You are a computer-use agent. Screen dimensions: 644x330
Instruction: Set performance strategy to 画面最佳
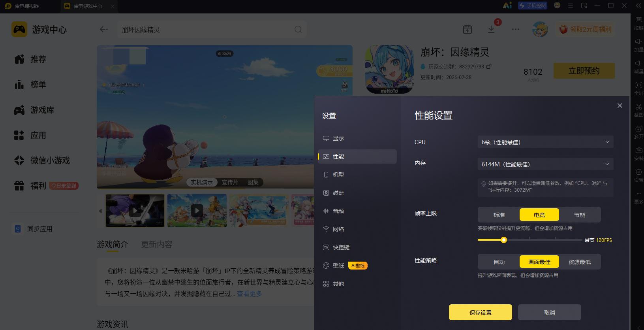[539, 262]
